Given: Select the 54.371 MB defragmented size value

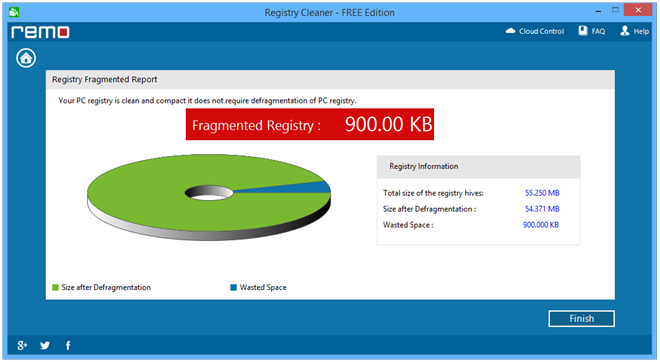Looking at the screenshot, I should [x=542, y=209].
